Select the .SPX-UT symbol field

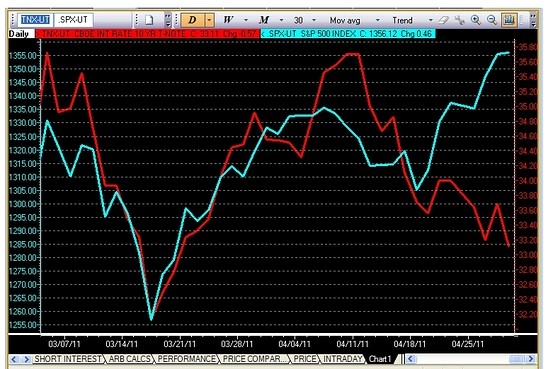pos(73,20)
